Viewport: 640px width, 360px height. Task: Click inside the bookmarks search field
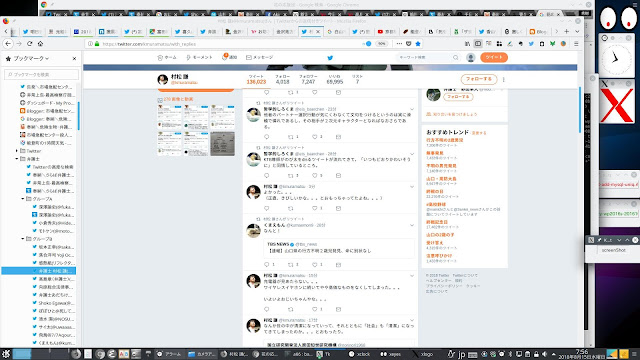coord(42,74)
